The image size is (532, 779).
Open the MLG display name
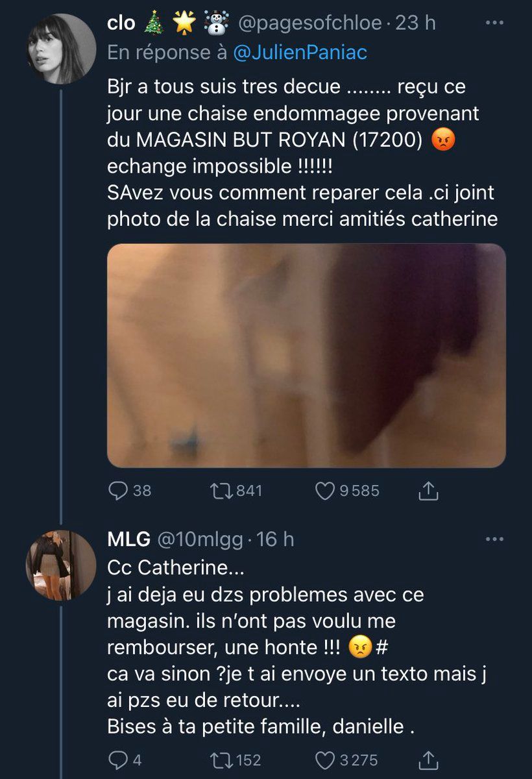click(128, 539)
